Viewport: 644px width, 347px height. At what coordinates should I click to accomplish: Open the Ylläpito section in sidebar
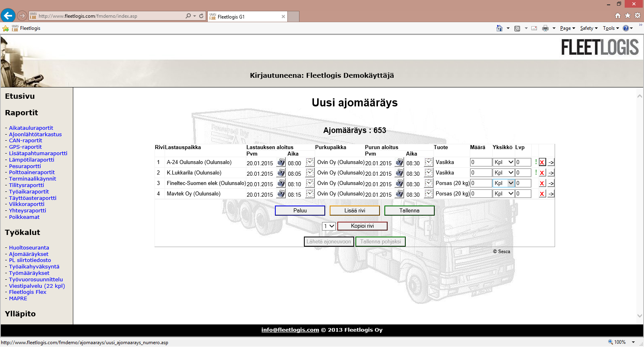point(20,314)
